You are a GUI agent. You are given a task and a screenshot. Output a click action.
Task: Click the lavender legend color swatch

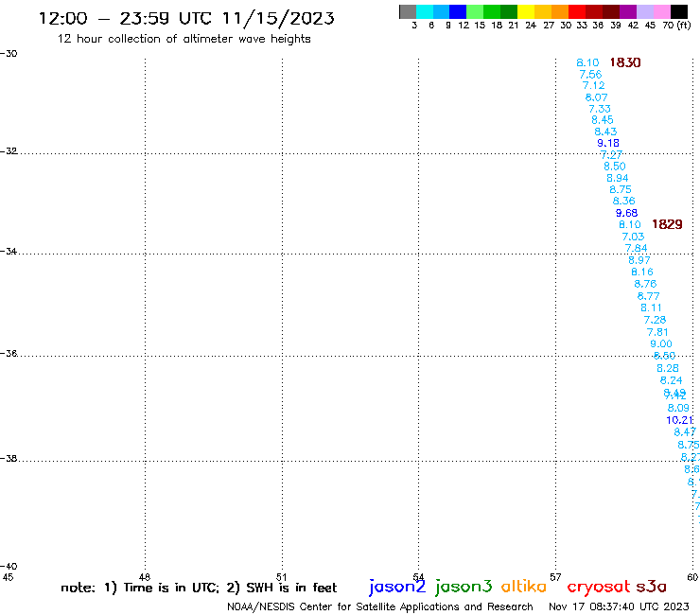pos(644,11)
